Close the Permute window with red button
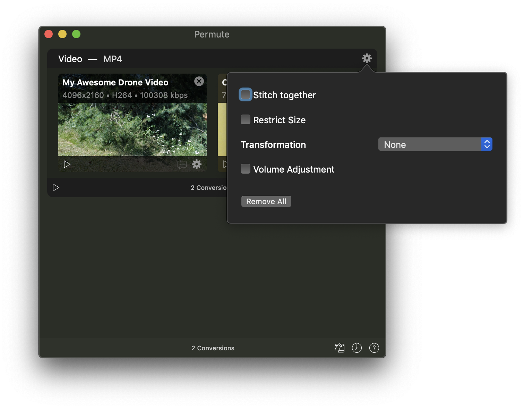This screenshot has width=532, height=409. tap(49, 34)
